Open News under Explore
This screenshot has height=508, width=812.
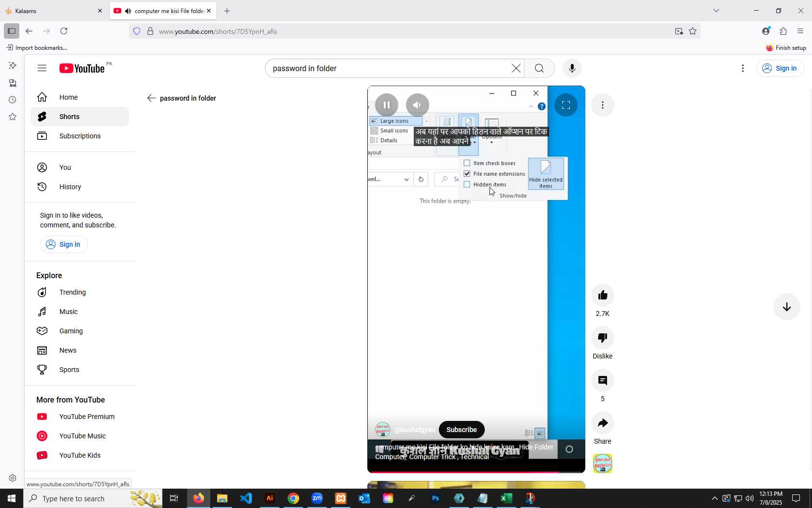80,350
